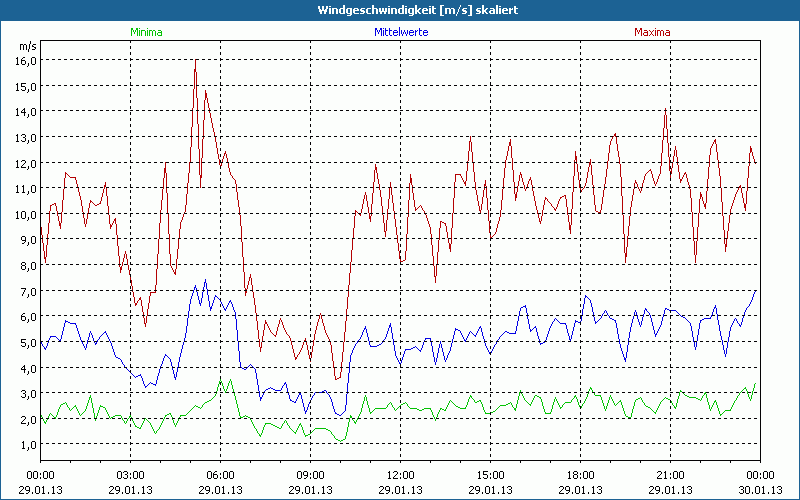This screenshot has height=500, width=800.
Task: Select the green 'Minima' legend label
Action: click(146, 32)
